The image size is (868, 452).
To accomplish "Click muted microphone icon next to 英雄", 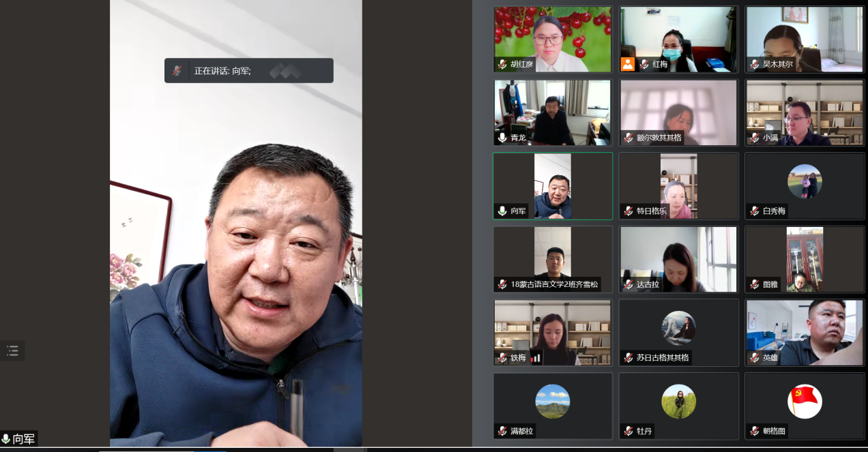I will [754, 357].
